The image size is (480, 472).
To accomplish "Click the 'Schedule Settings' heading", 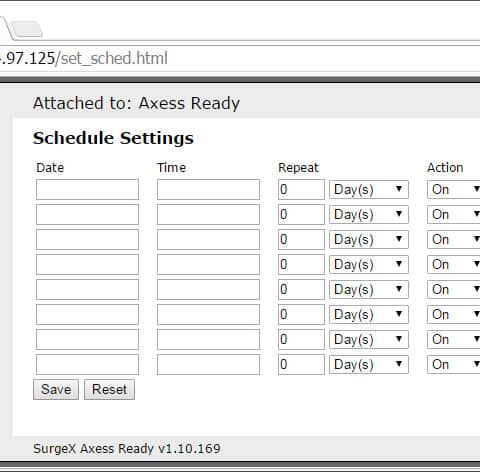I will (113, 138).
